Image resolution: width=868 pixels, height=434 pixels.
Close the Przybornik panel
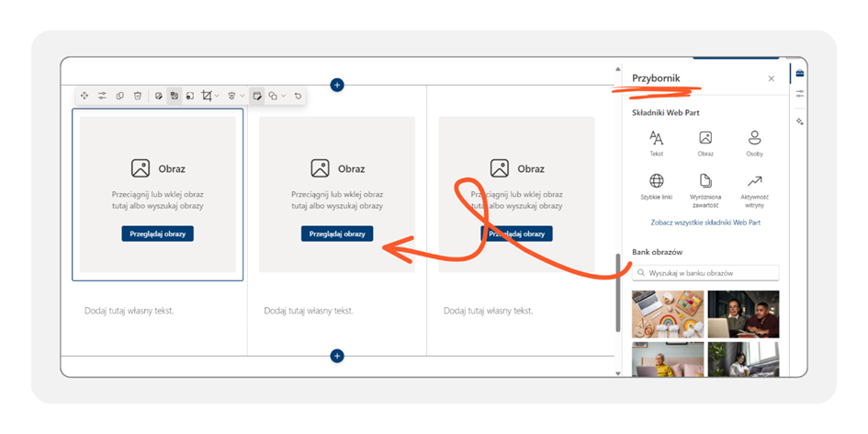pyautogui.click(x=772, y=79)
